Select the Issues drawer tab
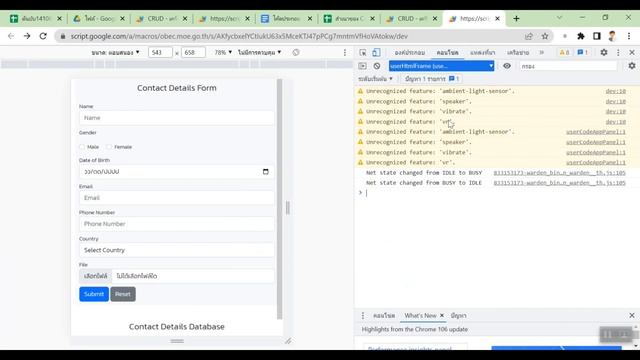Screen dimensions: 640x360 point(458,316)
